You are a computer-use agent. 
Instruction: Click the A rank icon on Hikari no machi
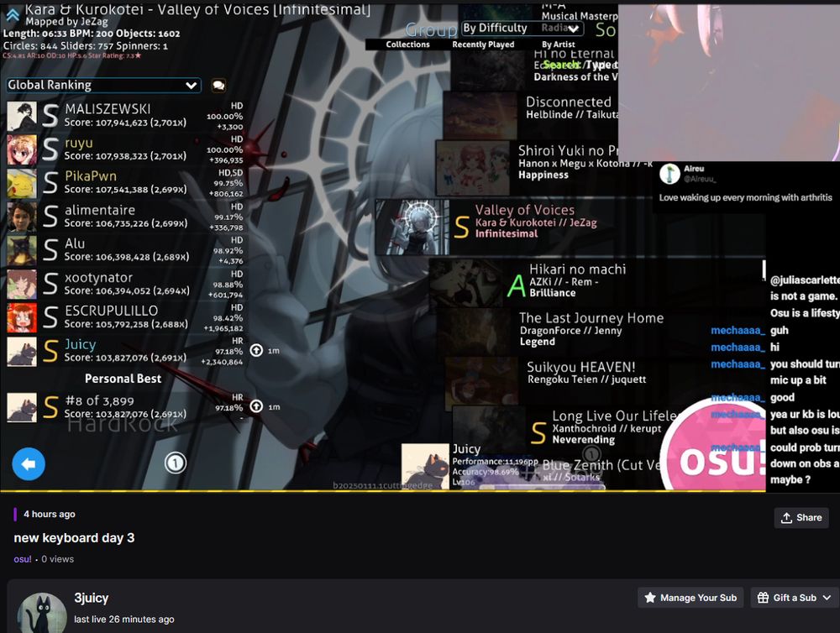click(x=517, y=285)
